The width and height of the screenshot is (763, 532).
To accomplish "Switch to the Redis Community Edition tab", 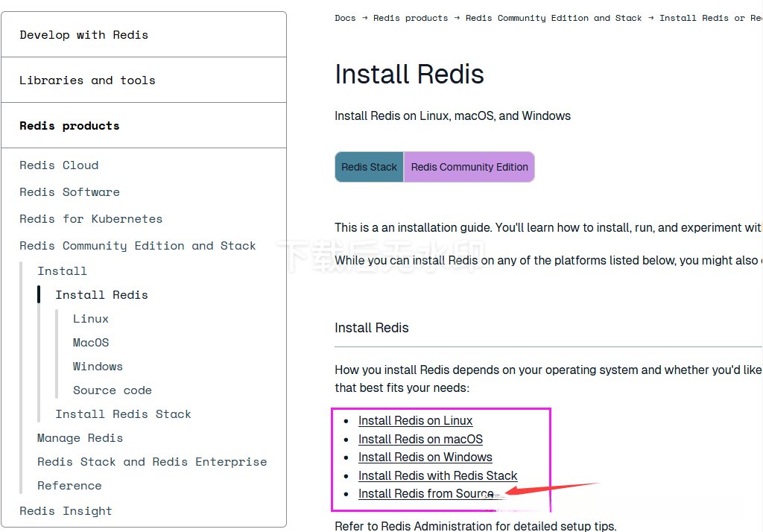I will click(469, 167).
